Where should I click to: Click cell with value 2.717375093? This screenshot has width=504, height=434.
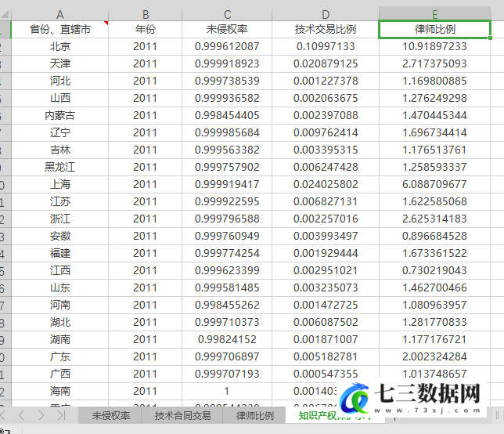[434, 63]
